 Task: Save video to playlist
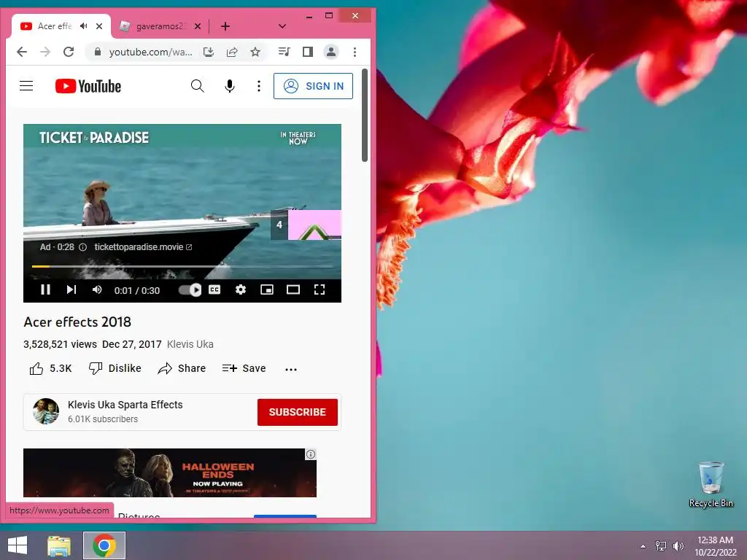pos(244,368)
